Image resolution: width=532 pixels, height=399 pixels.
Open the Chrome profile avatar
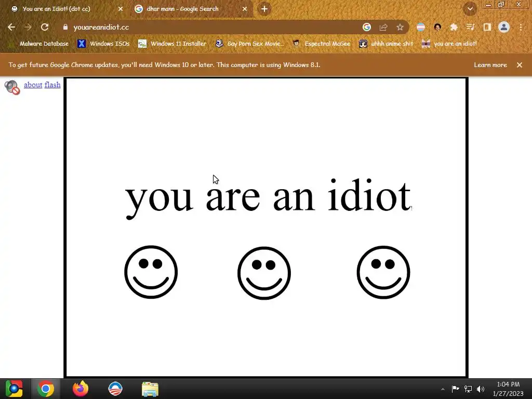point(504,27)
